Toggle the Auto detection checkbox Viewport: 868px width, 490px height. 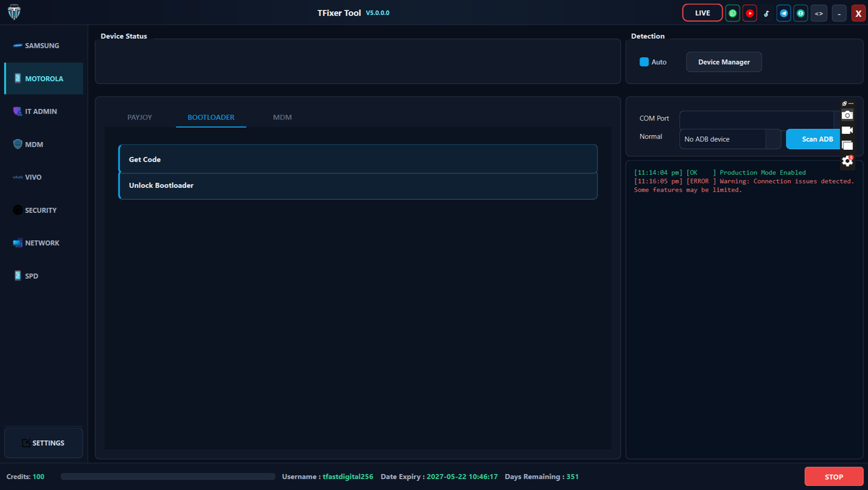tap(644, 62)
